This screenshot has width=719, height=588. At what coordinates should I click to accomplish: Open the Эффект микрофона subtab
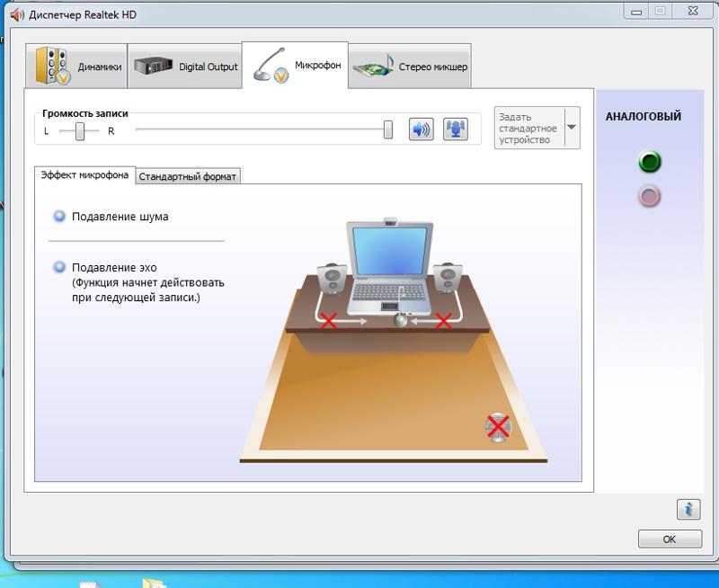(84, 175)
